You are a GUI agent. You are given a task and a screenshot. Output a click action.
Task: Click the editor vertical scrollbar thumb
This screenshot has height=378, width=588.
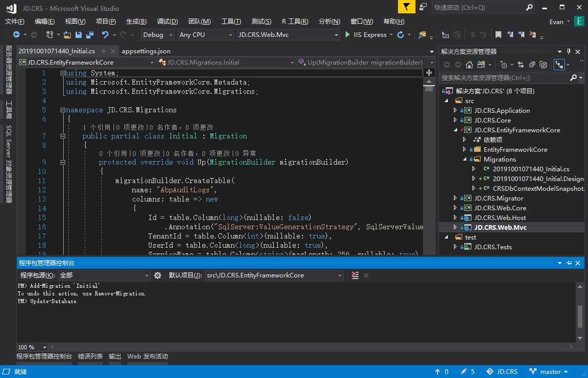(429, 88)
